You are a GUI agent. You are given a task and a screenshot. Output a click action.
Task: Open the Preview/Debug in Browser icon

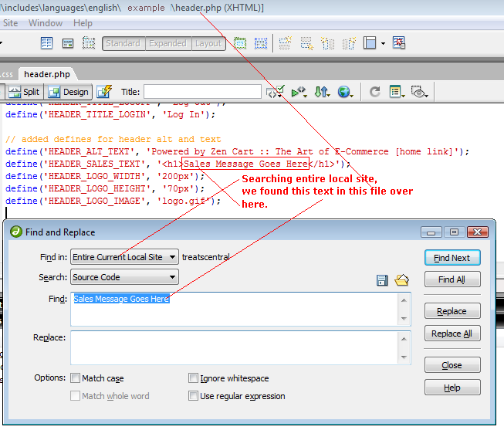coord(299,92)
